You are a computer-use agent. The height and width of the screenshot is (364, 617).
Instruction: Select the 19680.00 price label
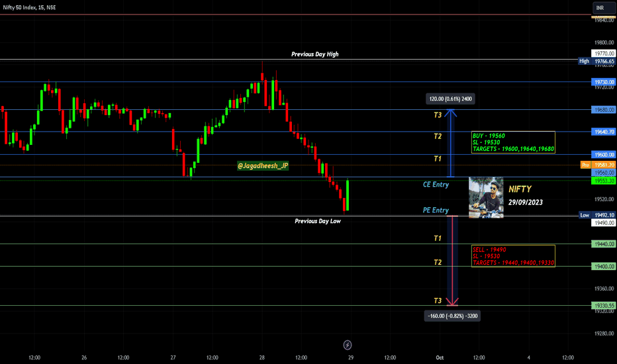(x=603, y=110)
